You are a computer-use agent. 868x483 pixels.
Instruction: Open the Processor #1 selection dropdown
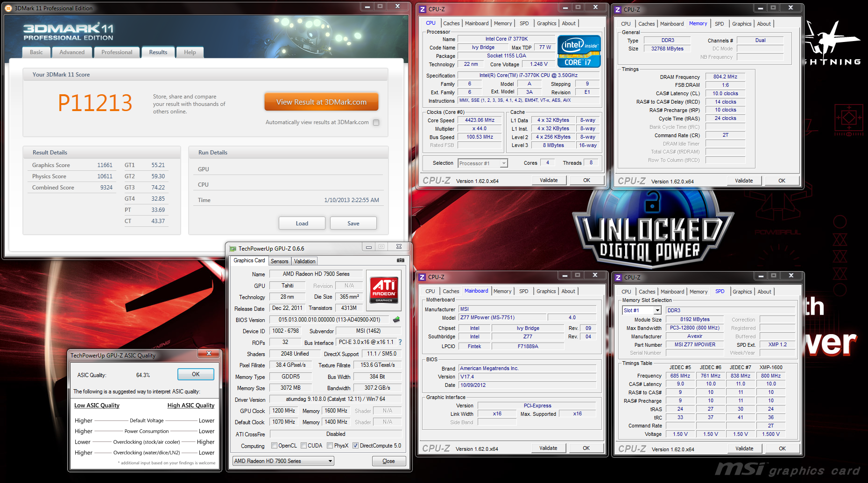(504, 163)
